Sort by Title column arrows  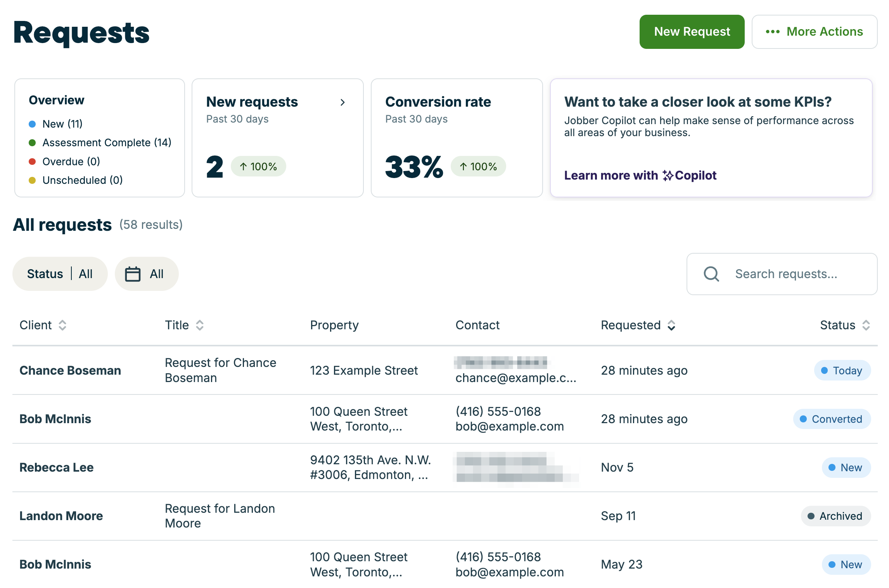pos(200,325)
